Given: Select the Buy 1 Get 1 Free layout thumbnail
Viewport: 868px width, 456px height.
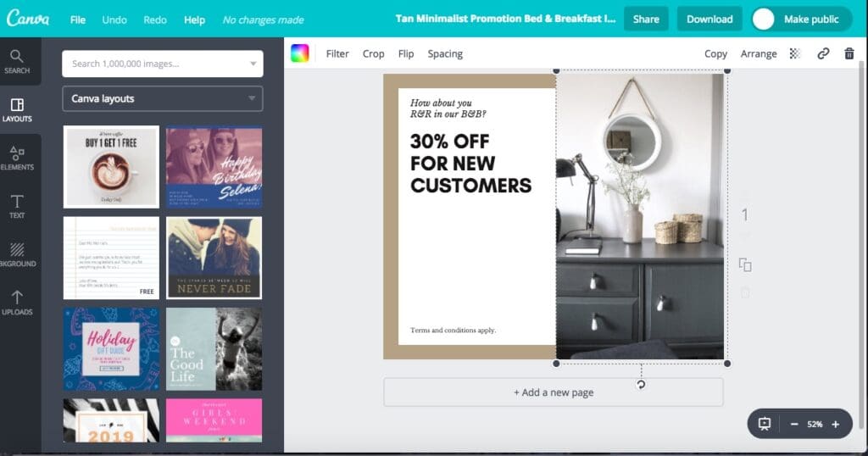Looking at the screenshot, I should click(x=111, y=167).
